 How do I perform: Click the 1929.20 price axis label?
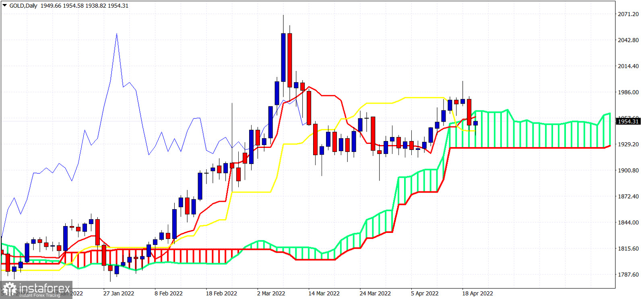pos(628,144)
